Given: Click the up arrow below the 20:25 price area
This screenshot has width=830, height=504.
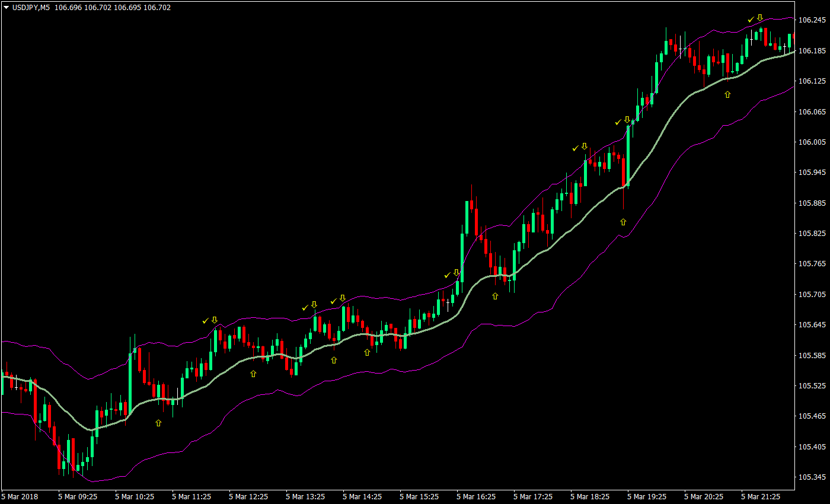Looking at the screenshot, I should [x=727, y=94].
